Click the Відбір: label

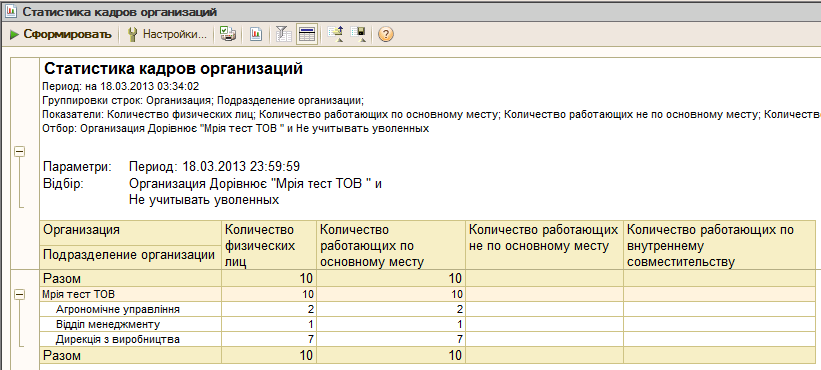[63, 184]
